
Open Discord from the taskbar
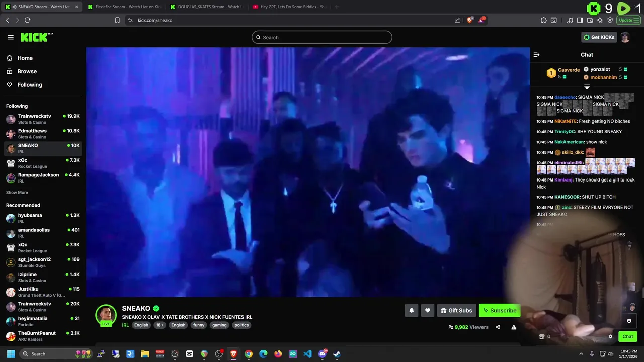point(323,354)
